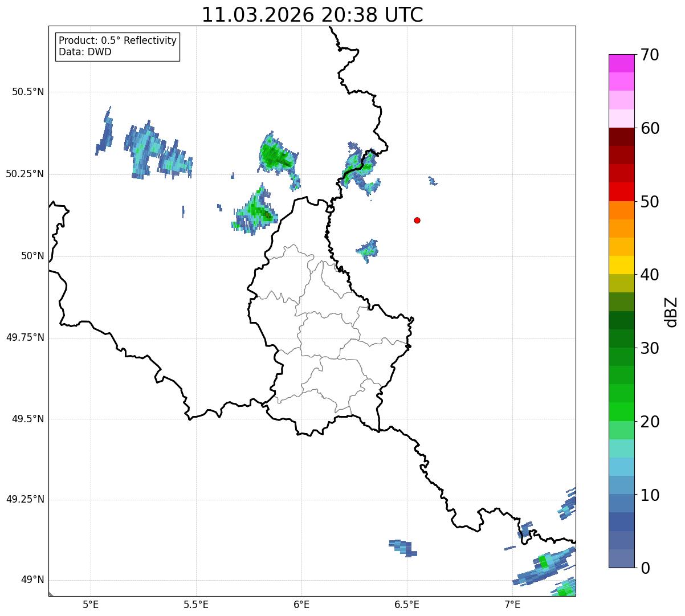
Task: Click the 6°E longitude label
Action: coord(301,604)
